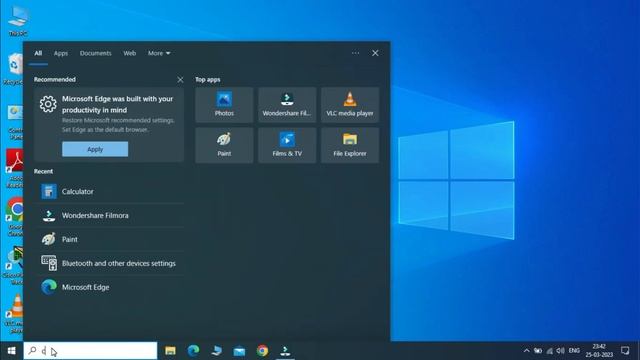Open the search panel options menu (three dots)

pyautogui.click(x=356, y=53)
